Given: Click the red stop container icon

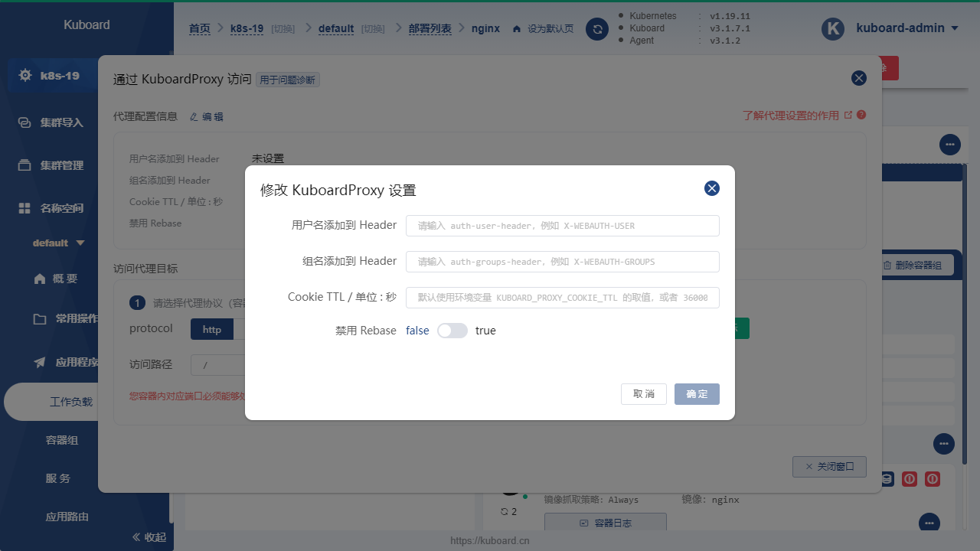Looking at the screenshot, I should click(x=910, y=479).
